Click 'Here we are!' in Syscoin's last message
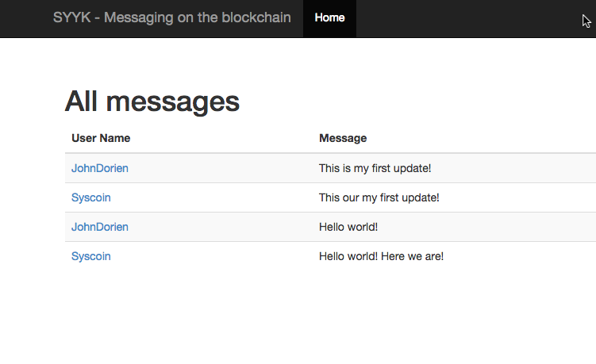 click(x=412, y=256)
